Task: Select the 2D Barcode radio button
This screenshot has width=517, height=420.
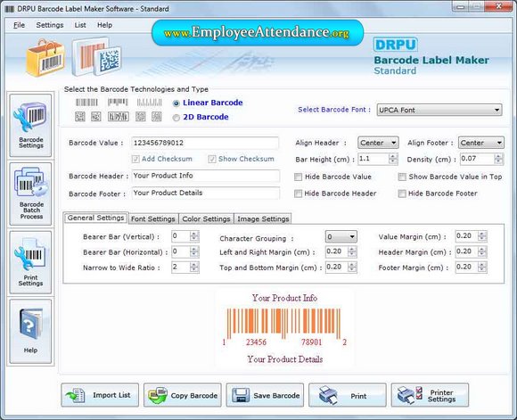Action: point(176,118)
